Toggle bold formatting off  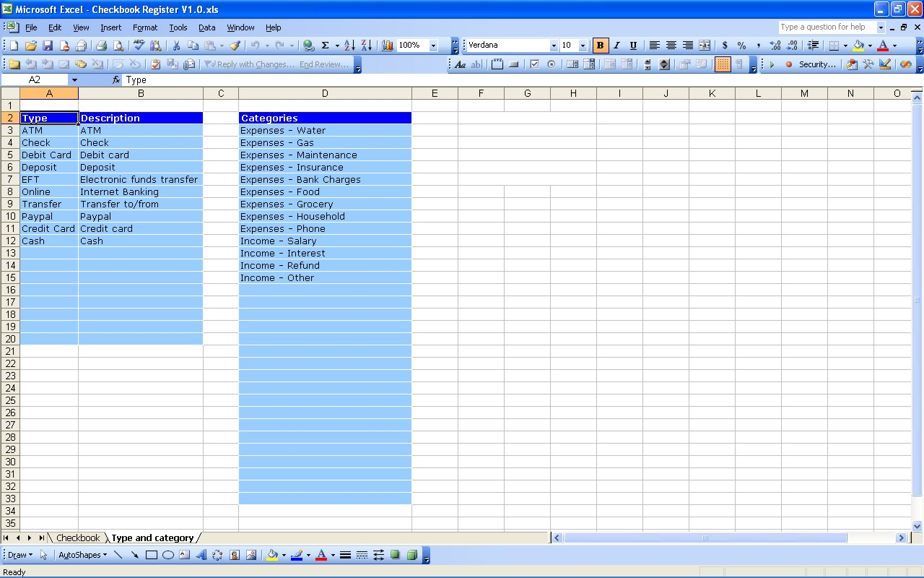coord(600,45)
